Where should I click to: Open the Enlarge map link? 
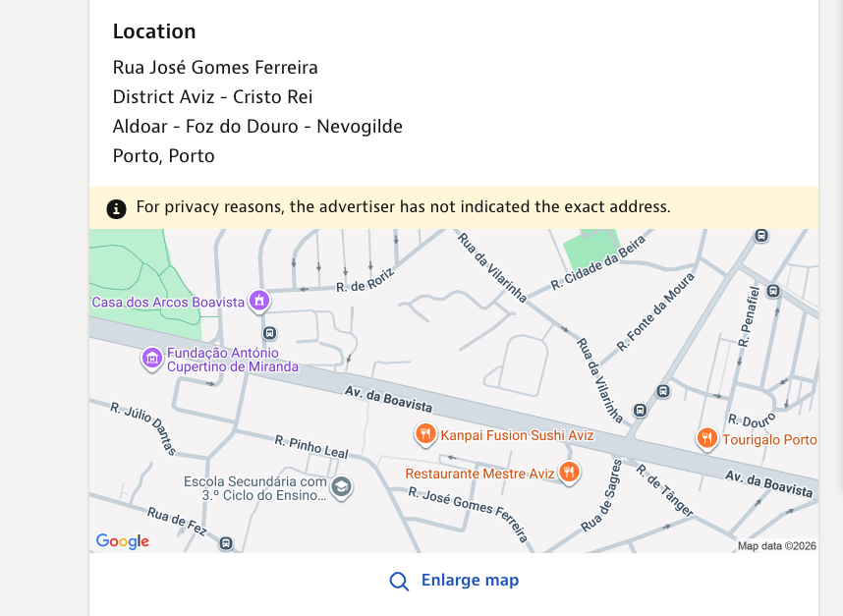coord(470,580)
